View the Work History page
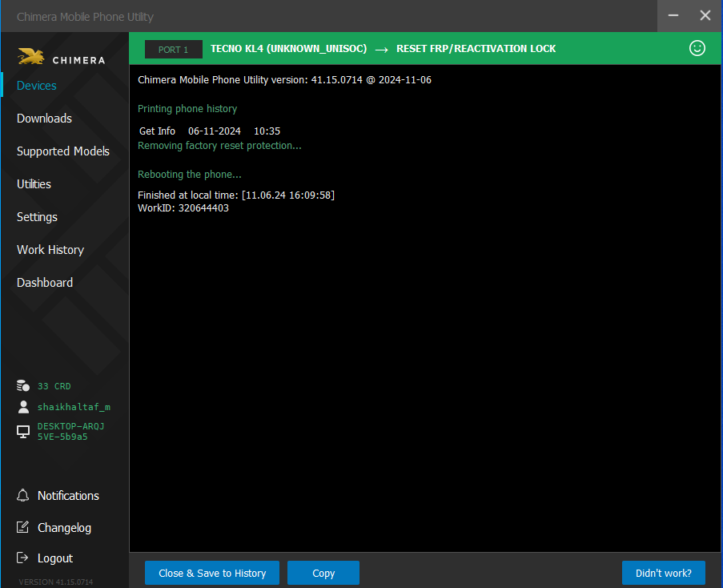Image resolution: width=723 pixels, height=588 pixels. [50, 249]
